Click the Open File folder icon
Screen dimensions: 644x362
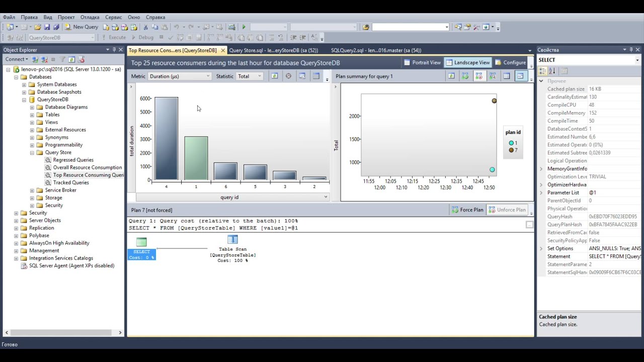(38, 27)
